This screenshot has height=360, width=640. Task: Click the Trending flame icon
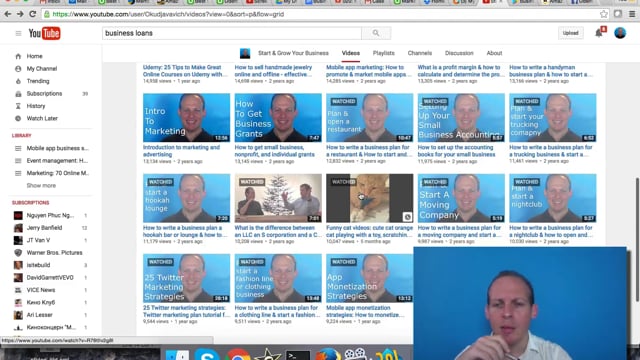[18, 81]
